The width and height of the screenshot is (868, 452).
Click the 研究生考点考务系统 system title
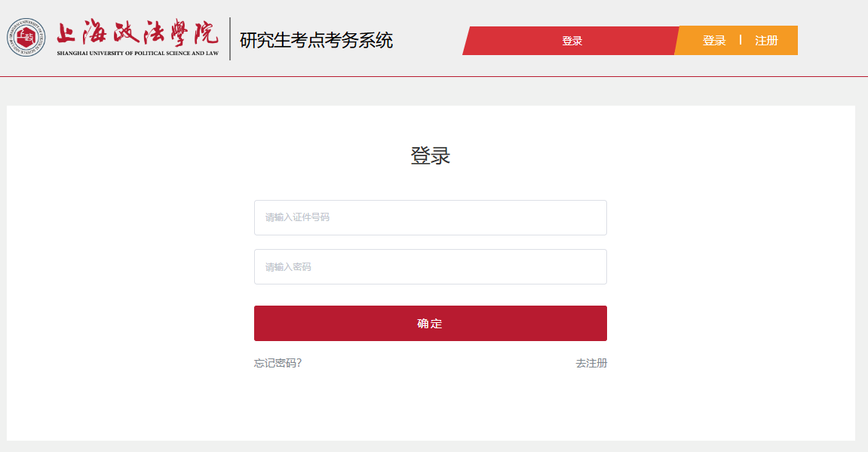point(316,41)
